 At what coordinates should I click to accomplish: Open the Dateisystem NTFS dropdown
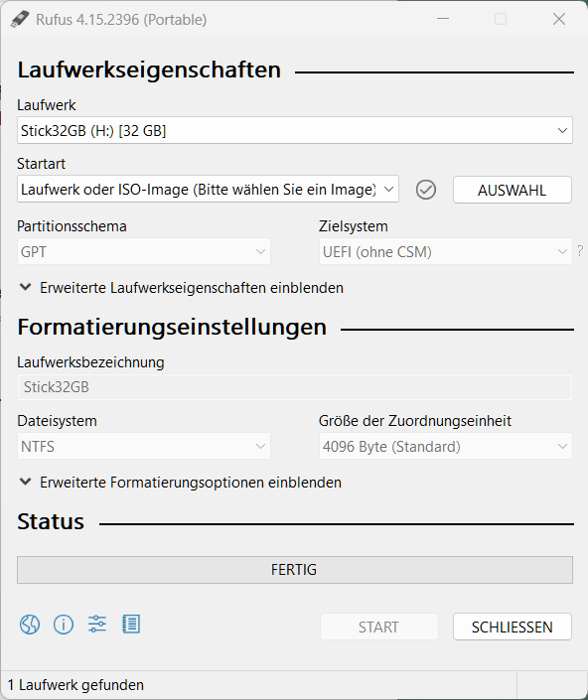coord(144,446)
